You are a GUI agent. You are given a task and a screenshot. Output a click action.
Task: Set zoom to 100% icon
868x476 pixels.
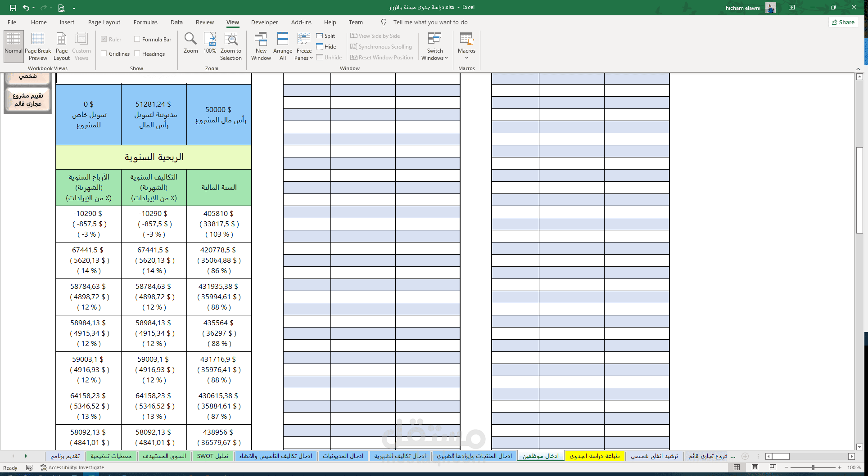tap(210, 39)
